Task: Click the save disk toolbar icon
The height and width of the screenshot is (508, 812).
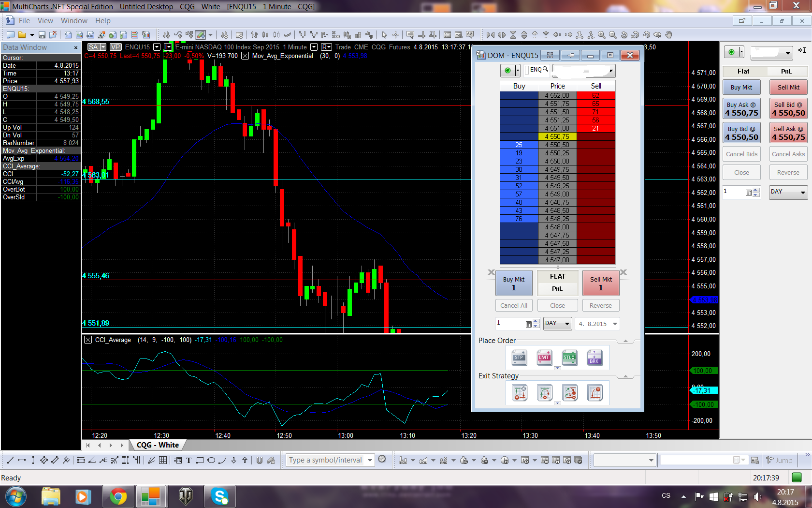Action: [x=42, y=35]
